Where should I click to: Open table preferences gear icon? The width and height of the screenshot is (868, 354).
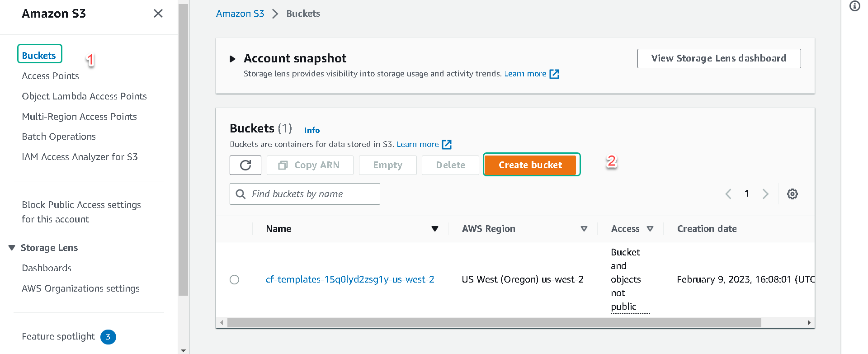792,194
